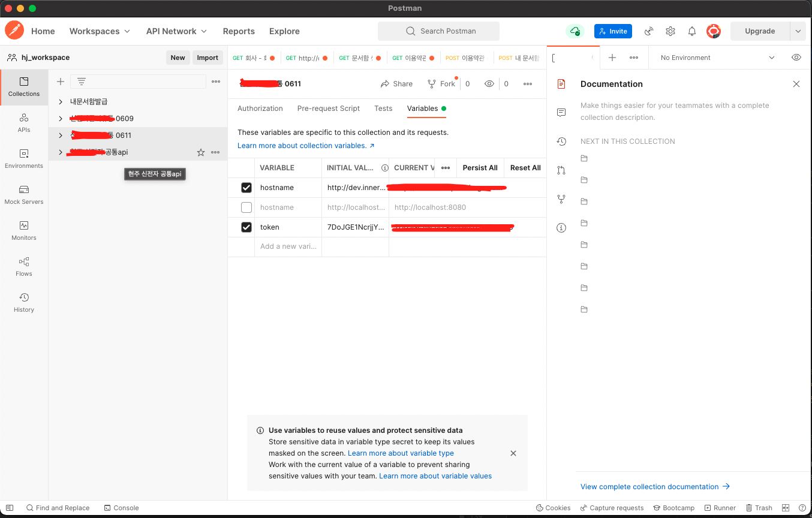
Task: Switch to the POST 내 문서함 request tab
Action: [519, 58]
